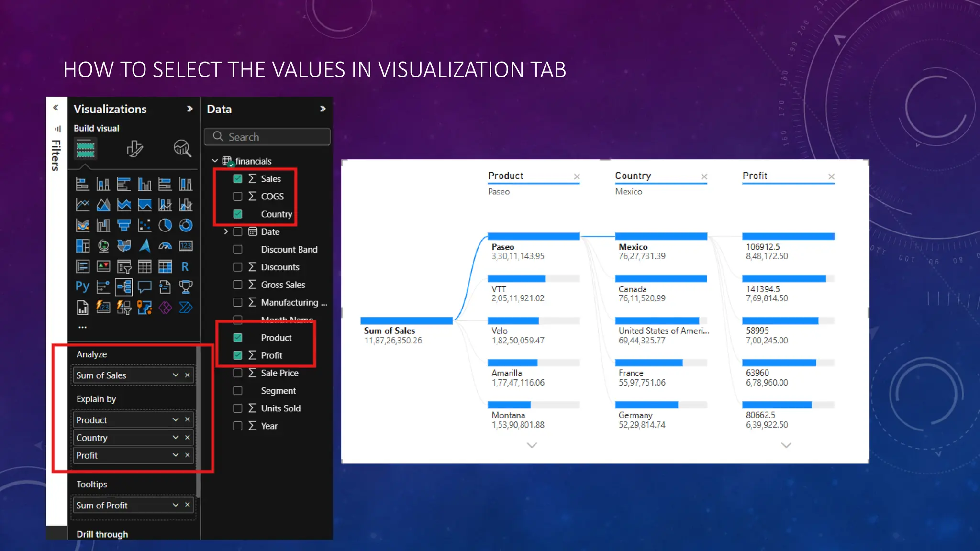Image resolution: width=980 pixels, height=551 pixels.
Task: Remove Product from Explain by
Action: [188, 420]
